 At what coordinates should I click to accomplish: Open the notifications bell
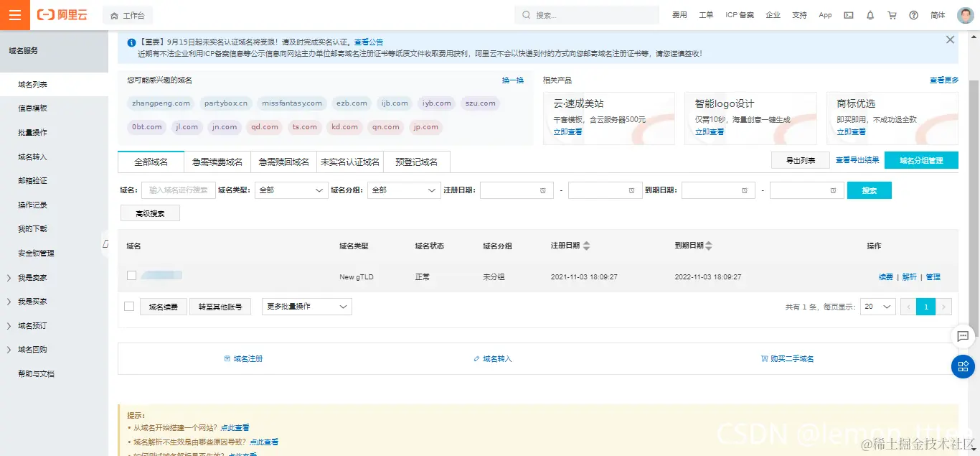pyautogui.click(x=870, y=15)
